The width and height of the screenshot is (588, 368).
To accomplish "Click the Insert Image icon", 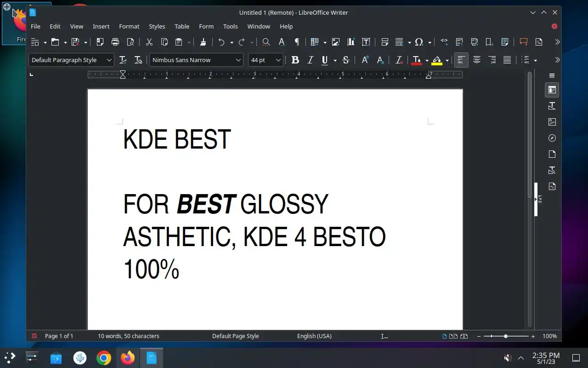I will click(336, 42).
